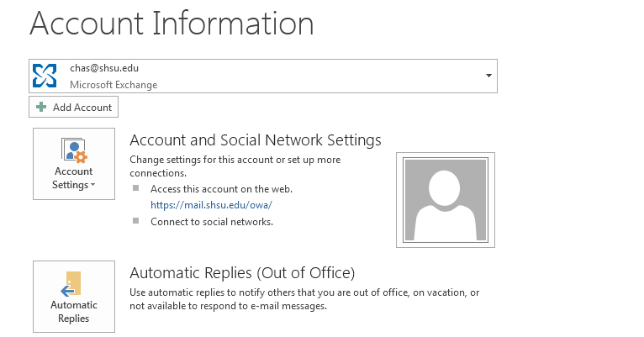This screenshot has height=337, width=644.
Task: Open the Account Settings dropdown arrow
Action: (93, 185)
